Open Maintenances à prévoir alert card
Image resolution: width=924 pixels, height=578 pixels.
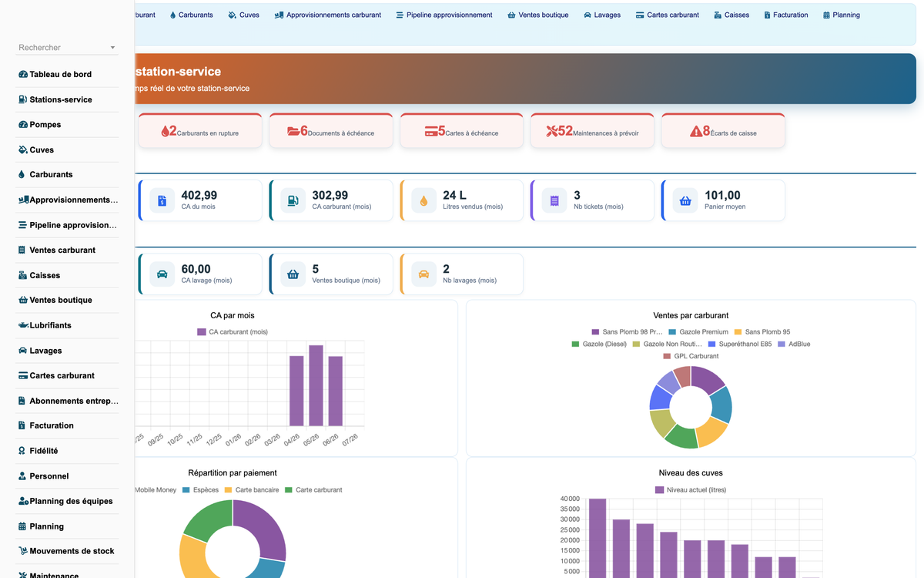[593, 131]
